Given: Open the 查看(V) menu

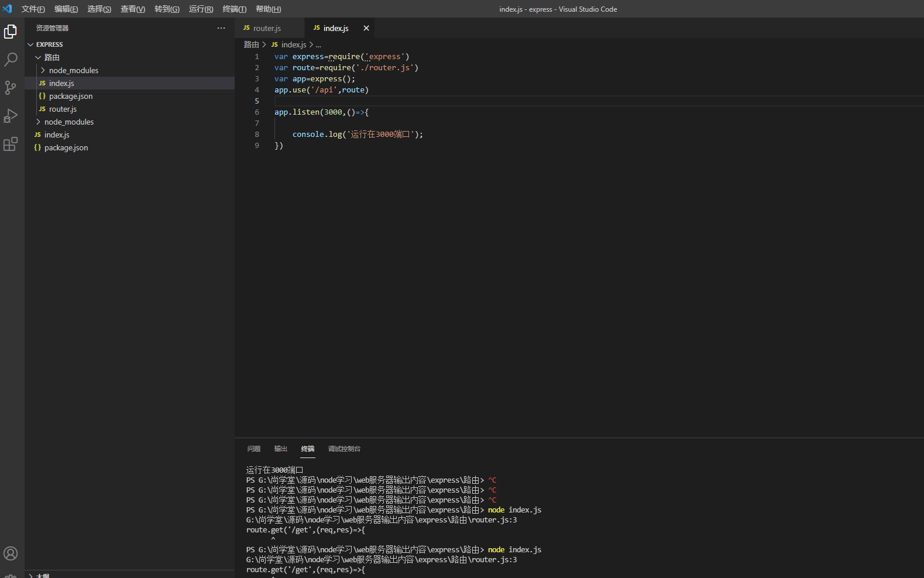Looking at the screenshot, I should [133, 9].
